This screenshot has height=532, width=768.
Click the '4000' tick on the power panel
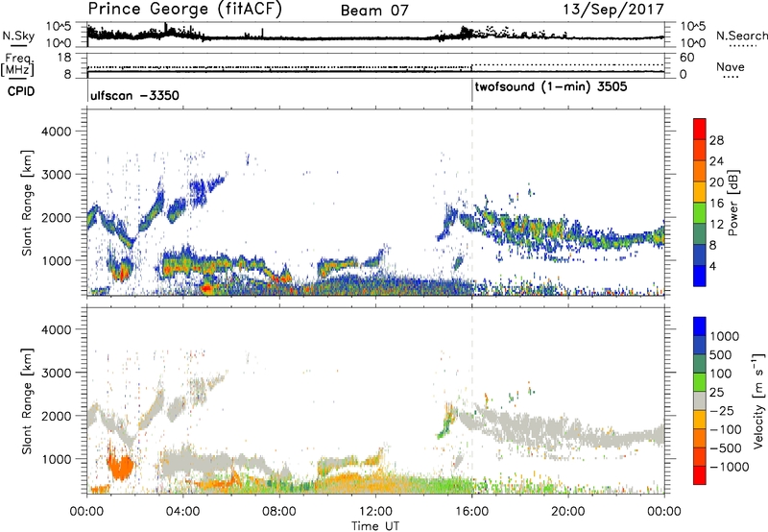tap(57, 132)
